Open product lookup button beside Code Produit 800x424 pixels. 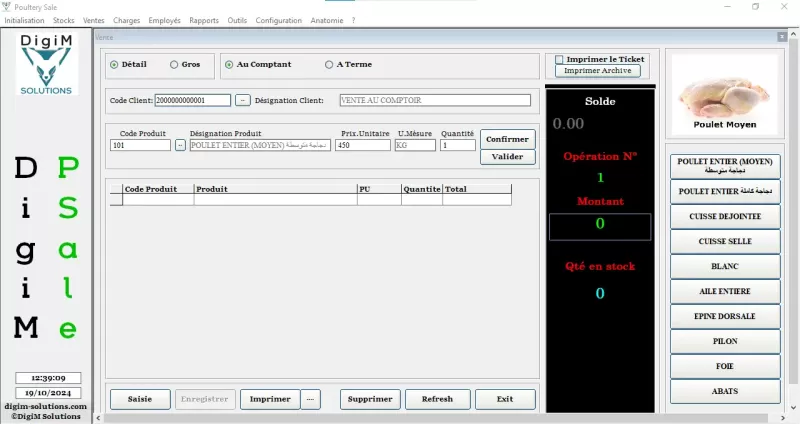click(x=180, y=145)
